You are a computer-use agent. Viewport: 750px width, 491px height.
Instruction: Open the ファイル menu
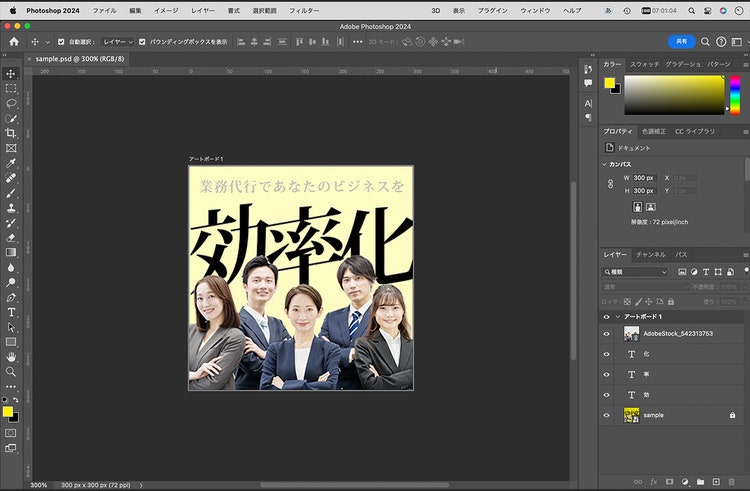pyautogui.click(x=104, y=11)
